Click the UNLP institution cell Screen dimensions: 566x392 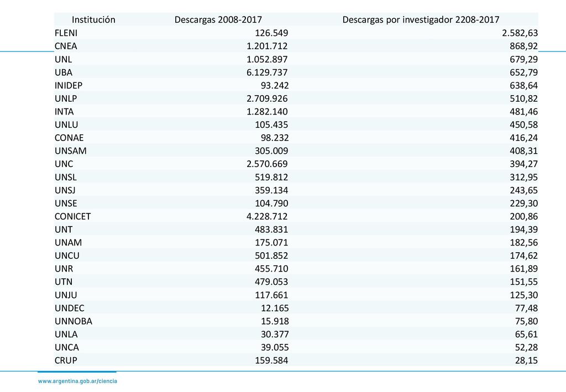click(x=66, y=98)
